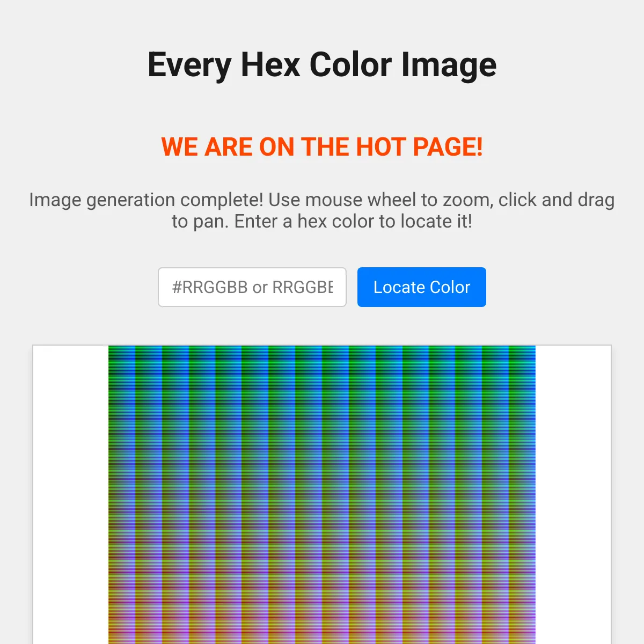Viewport: 644px width, 644px height.
Task: Click the word "Hex" in the page title
Action: coord(270,65)
